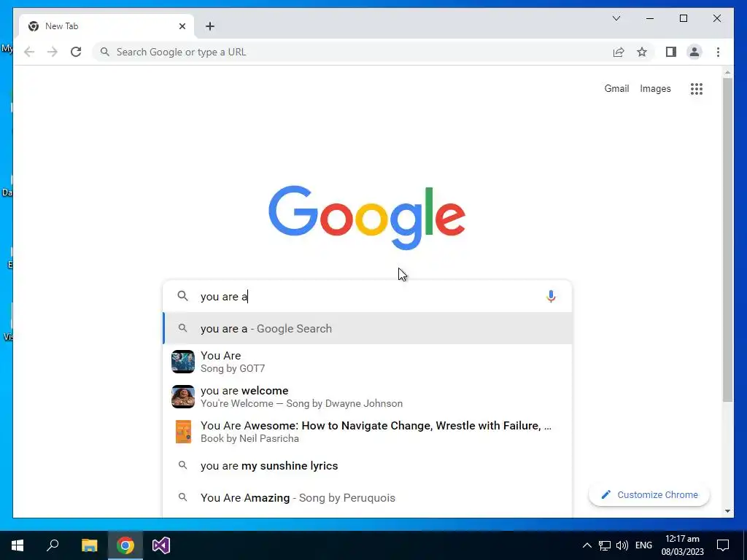Viewport: 747px width, 560px height.
Task: Click the forward navigation arrow
Action: click(x=53, y=52)
